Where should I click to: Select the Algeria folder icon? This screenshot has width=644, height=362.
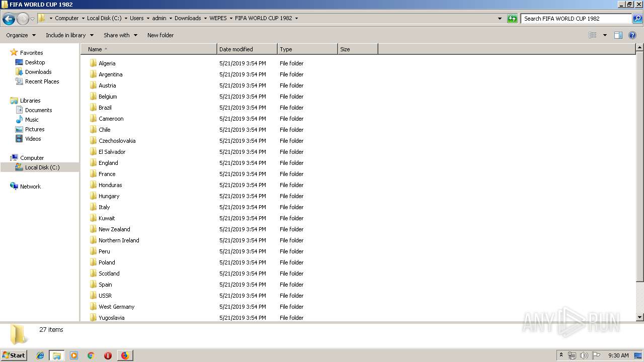93,63
